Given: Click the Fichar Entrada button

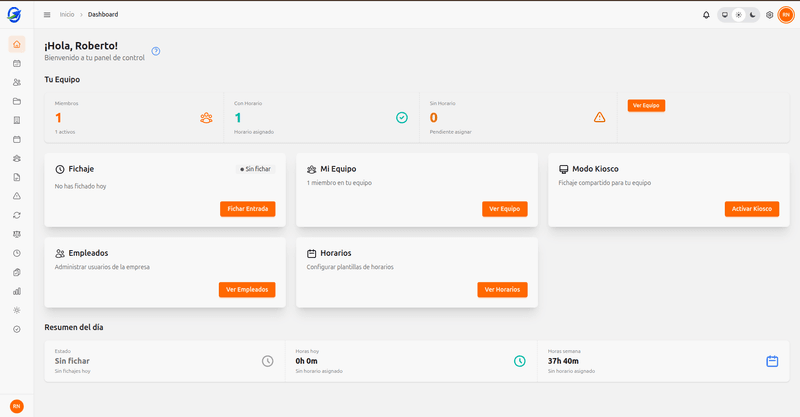Looking at the screenshot, I should point(247,209).
